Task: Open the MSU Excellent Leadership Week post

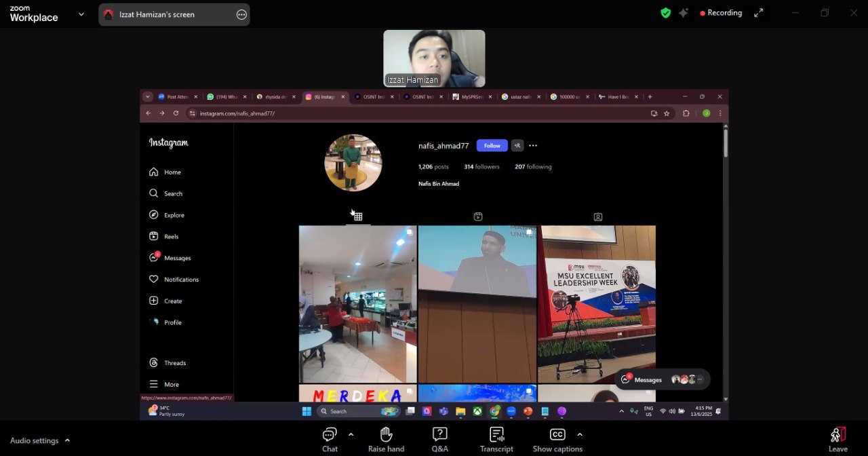Action: [x=597, y=304]
